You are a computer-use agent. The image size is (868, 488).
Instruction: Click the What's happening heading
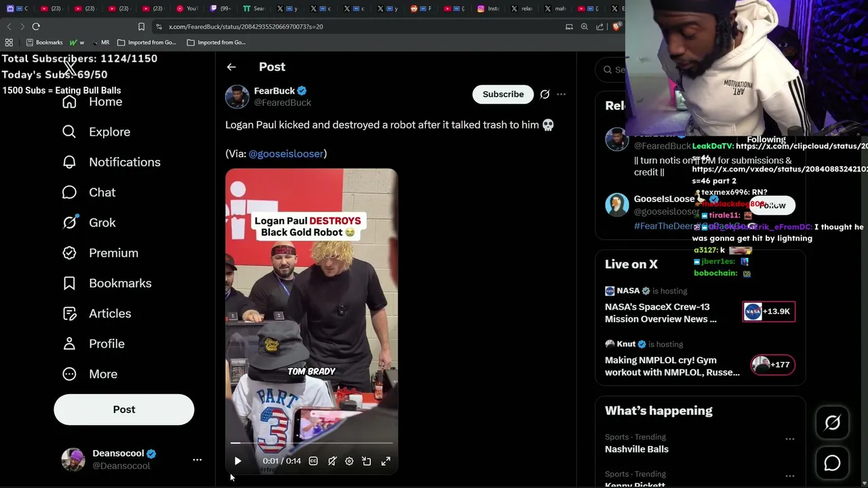click(x=658, y=411)
